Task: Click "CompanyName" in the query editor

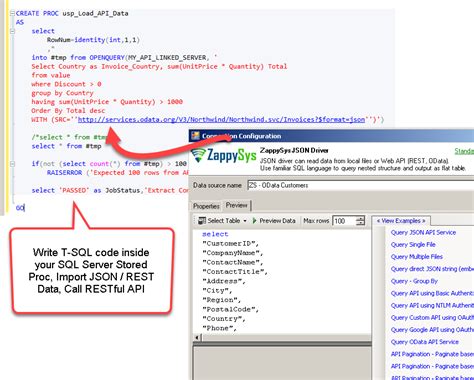Action: pos(233,253)
